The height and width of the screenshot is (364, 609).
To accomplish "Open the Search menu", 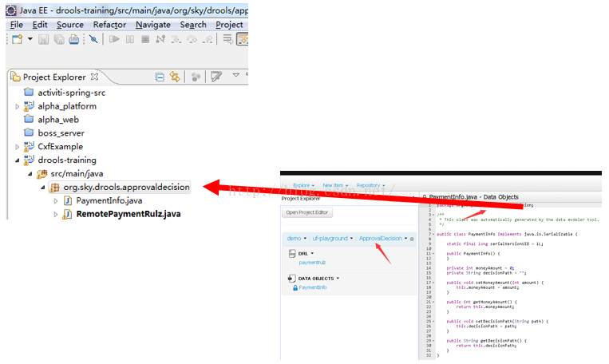I will (193, 25).
